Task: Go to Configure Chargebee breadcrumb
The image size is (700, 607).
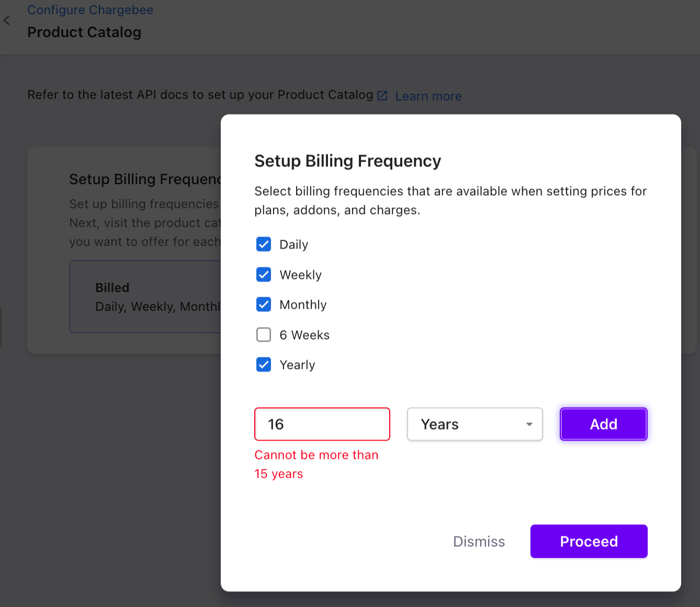Action: click(x=91, y=10)
